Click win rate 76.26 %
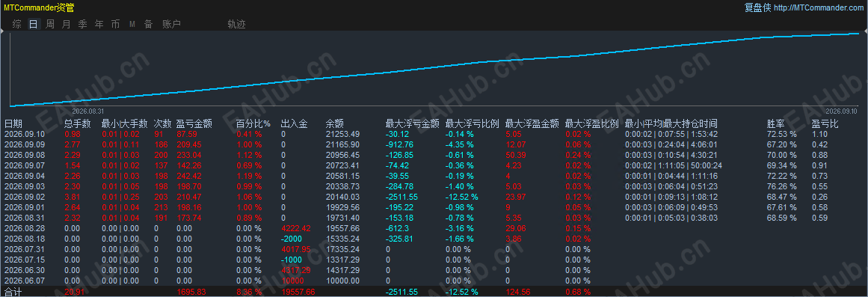The image size is (868, 297). point(781,186)
